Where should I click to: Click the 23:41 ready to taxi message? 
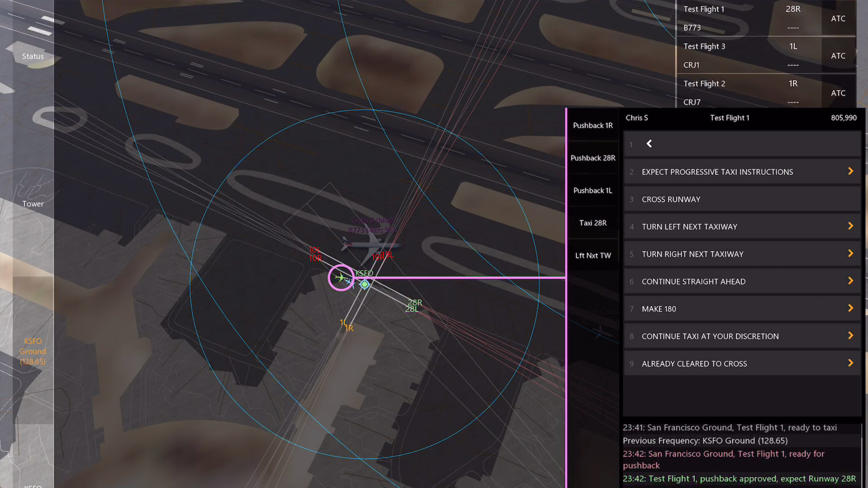(729, 428)
